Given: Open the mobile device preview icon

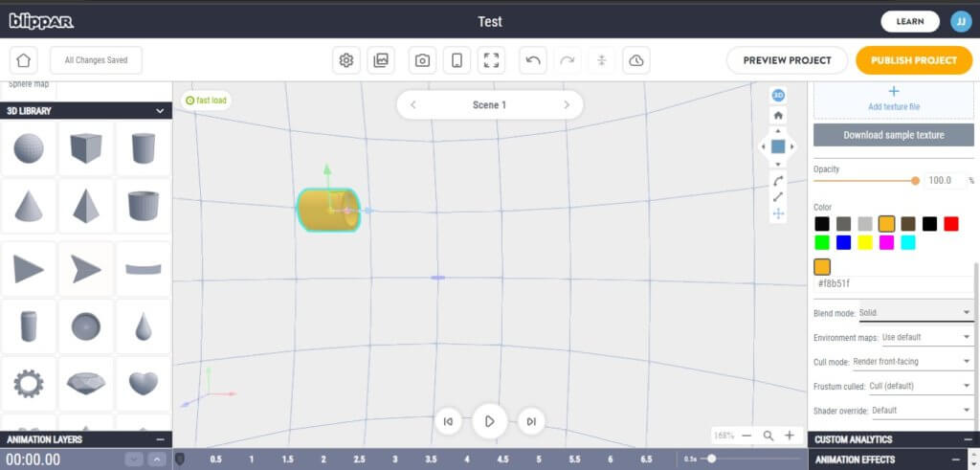Looking at the screenshot, I should coord(457,60).
